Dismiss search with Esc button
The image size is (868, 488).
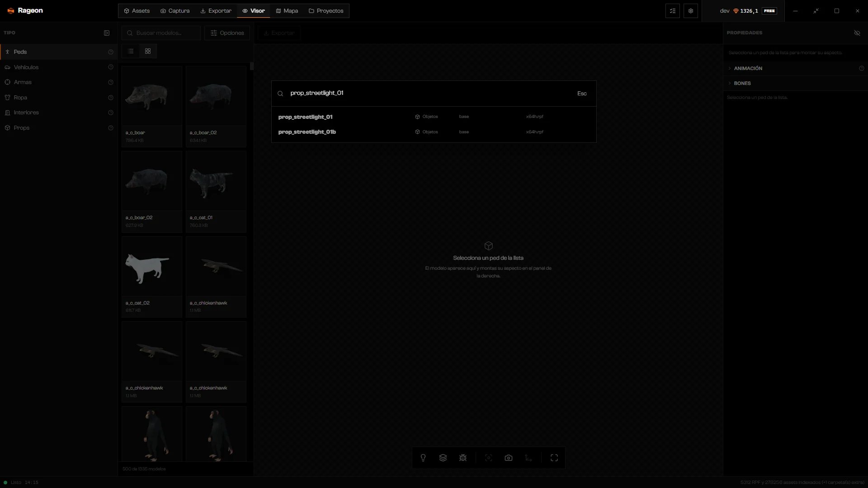[x=582, y=94]
